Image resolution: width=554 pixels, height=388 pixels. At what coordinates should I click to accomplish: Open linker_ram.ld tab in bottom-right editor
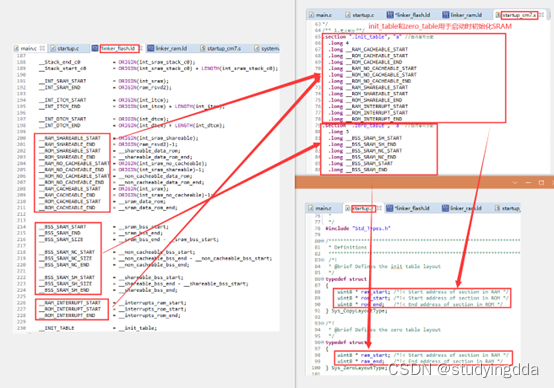click(466, 208)
